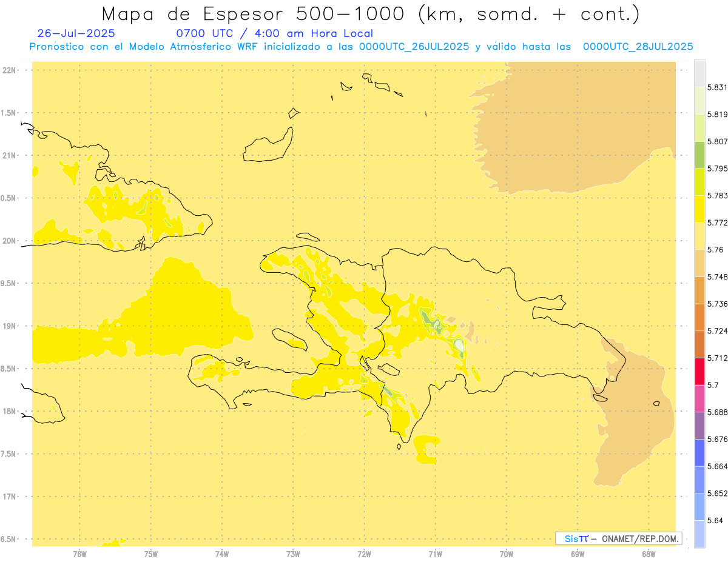The width and height of the screenshot is (728, 562).
Task: Click the 70W longitude label
Action: pyautogui.click(x=507, y=554)
